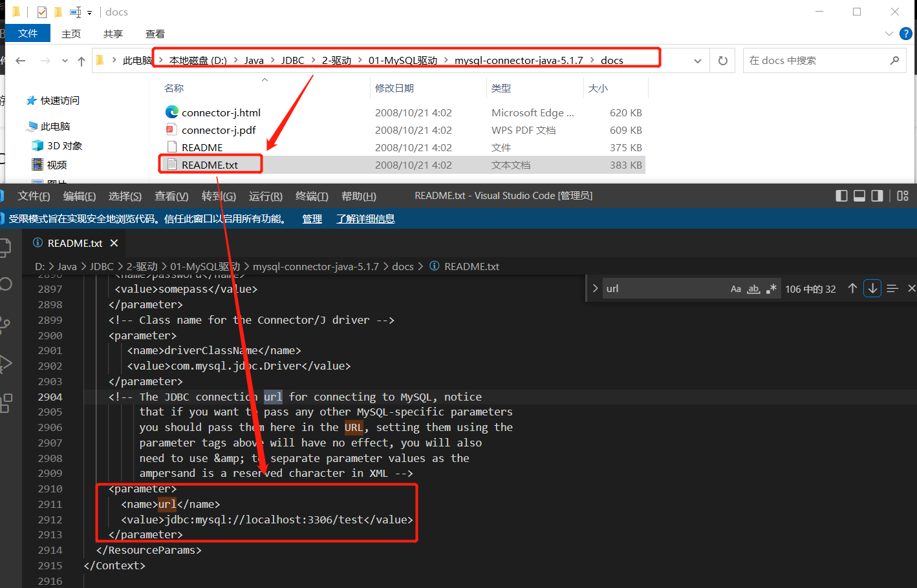
Task: Open the 查看(V) menu in VS Code
Action: pos(171,196)
